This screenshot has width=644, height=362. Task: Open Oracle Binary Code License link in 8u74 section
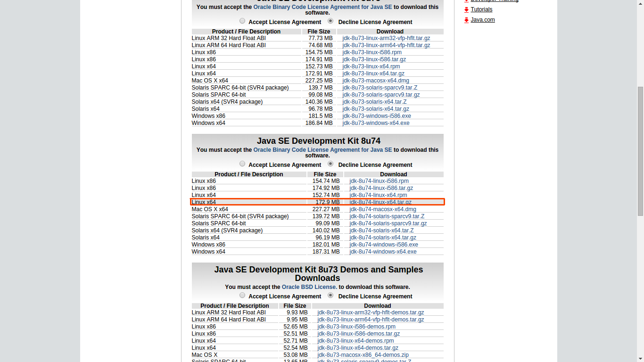(322, 150)
